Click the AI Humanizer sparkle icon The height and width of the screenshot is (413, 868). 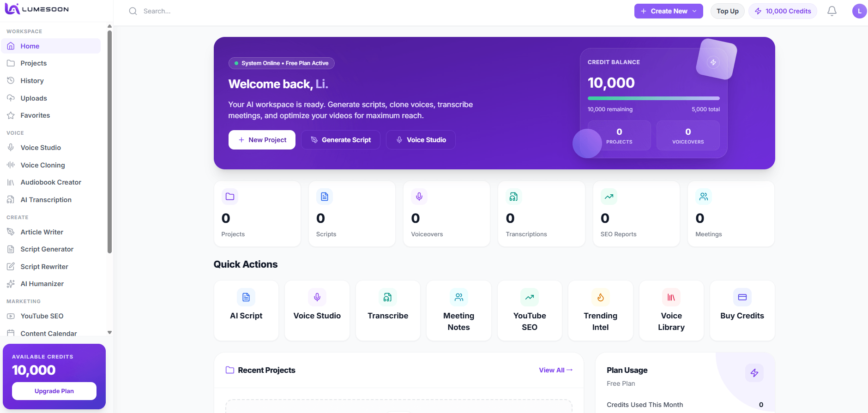[11, 284]
